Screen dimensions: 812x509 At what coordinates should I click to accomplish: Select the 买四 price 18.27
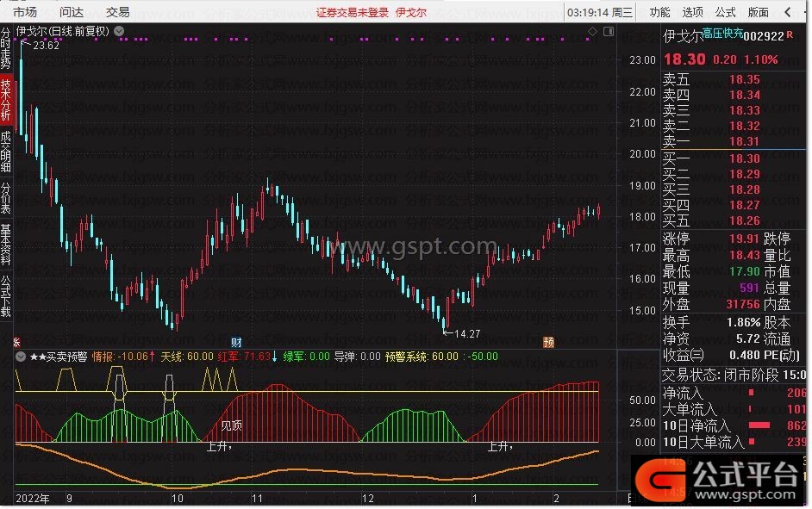[x=744, y=205]
